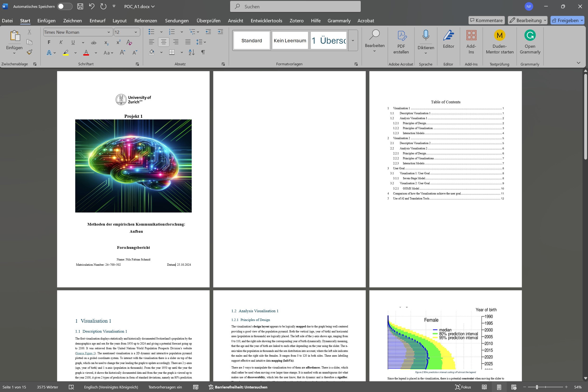
Task: Click the Kommentare button
Action: 486,20
